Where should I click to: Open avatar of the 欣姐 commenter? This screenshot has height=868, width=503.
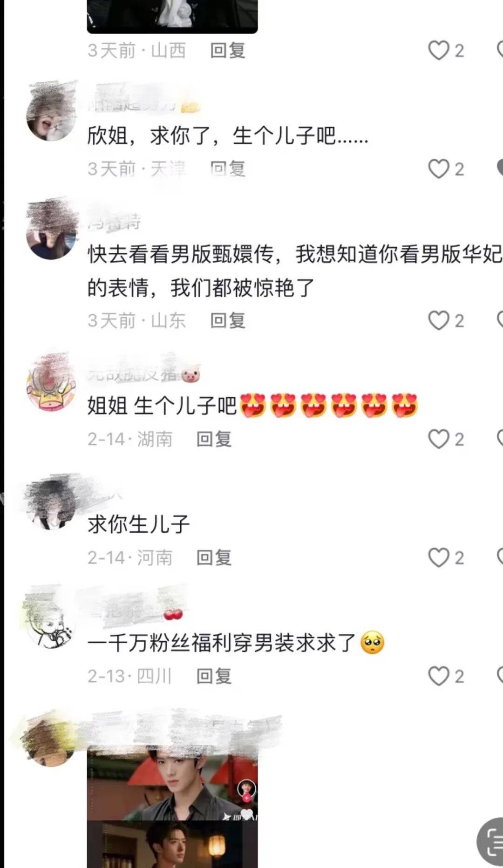point(51,115)
